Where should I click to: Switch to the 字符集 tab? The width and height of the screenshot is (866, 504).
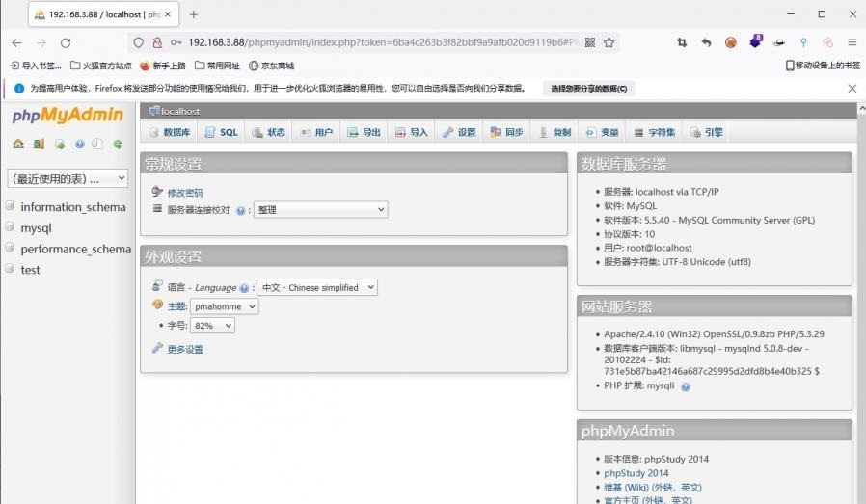(655, 132)
